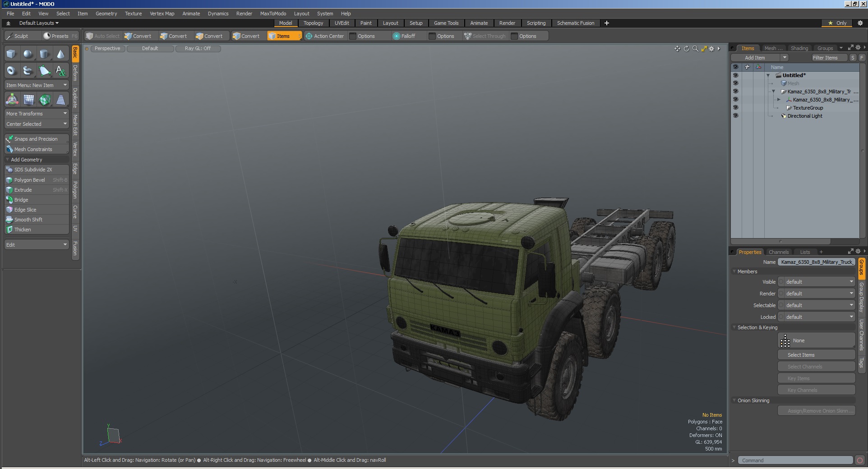The image size is (868, 469).
Task: Open the Render default dropdown
Action: pos(817,294)
